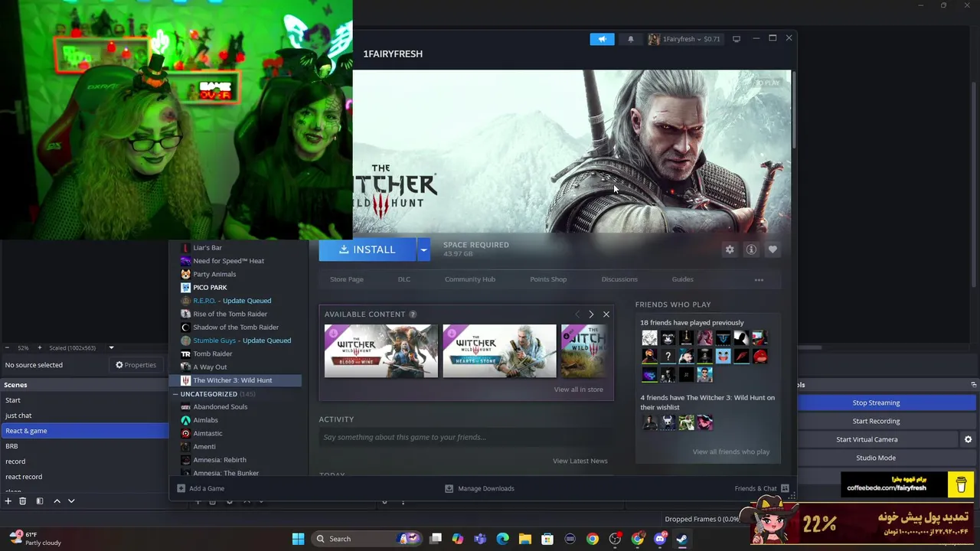Open game settings gear beside Install
This screenshot has height=551, width=980.
(x=730, y=249)
